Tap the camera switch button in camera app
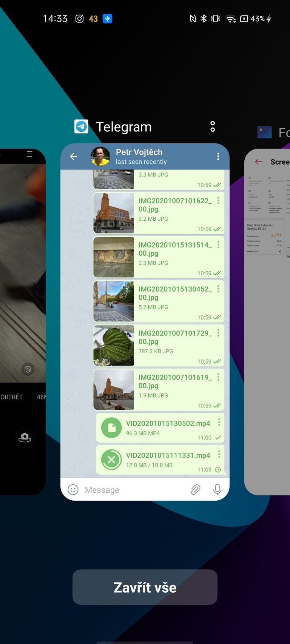Viewport: 290px width, 644px height. click(25, 437)
